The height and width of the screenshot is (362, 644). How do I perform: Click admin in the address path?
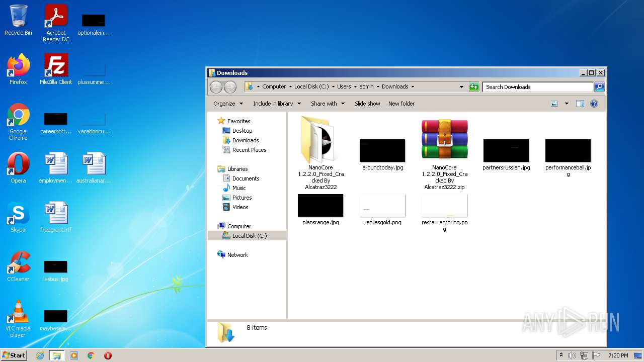click(x=366, y=87)
